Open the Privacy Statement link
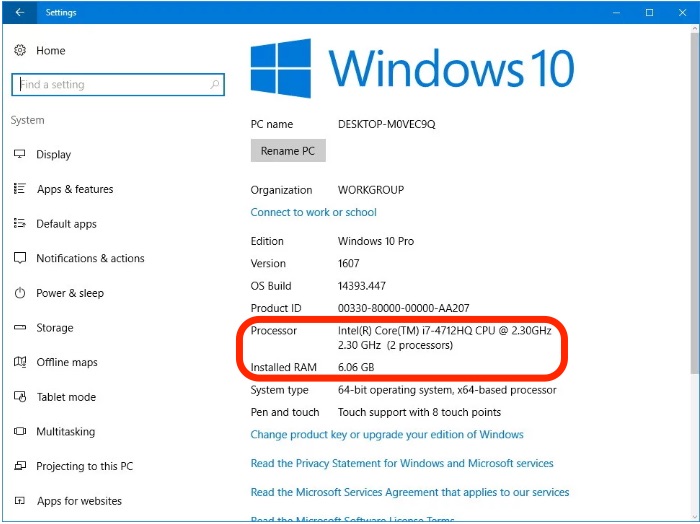700x524 pixels. (x=402, y=463)
